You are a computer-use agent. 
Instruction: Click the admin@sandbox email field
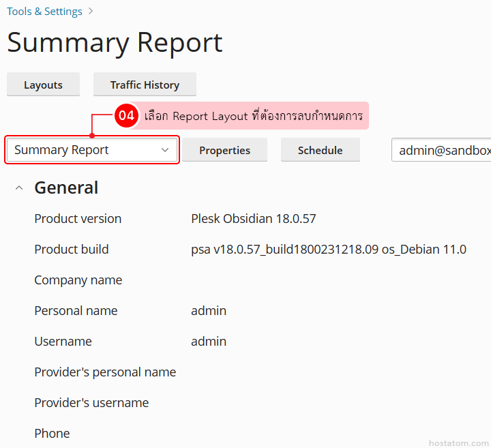click(442, 150)
